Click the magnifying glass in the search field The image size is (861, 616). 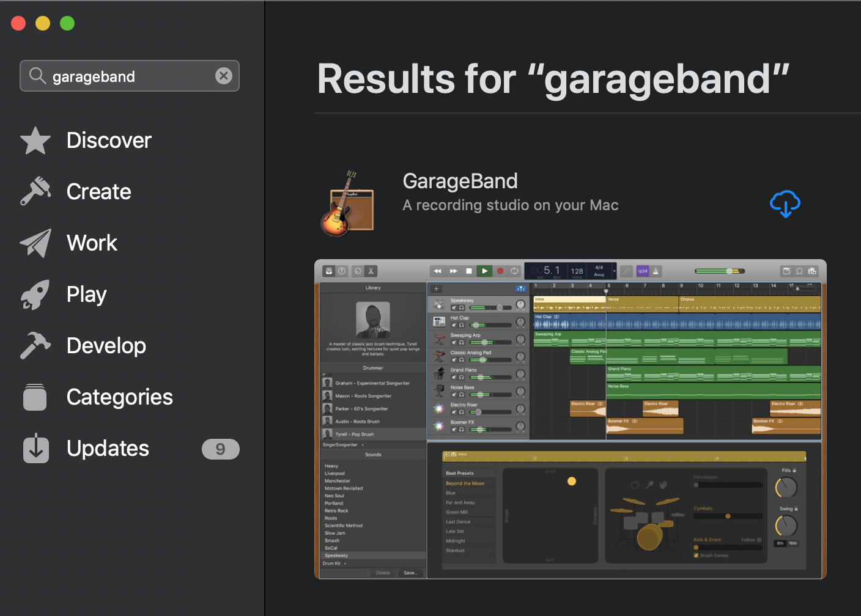[x=38, y=76]
